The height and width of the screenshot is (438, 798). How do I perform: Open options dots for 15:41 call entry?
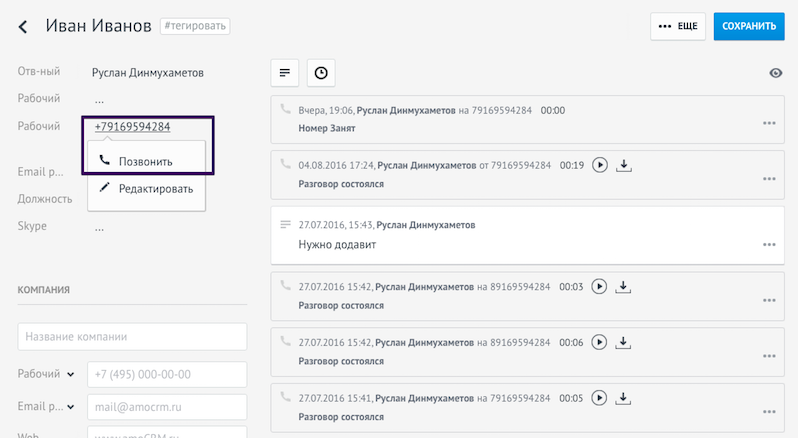[769, 412]
